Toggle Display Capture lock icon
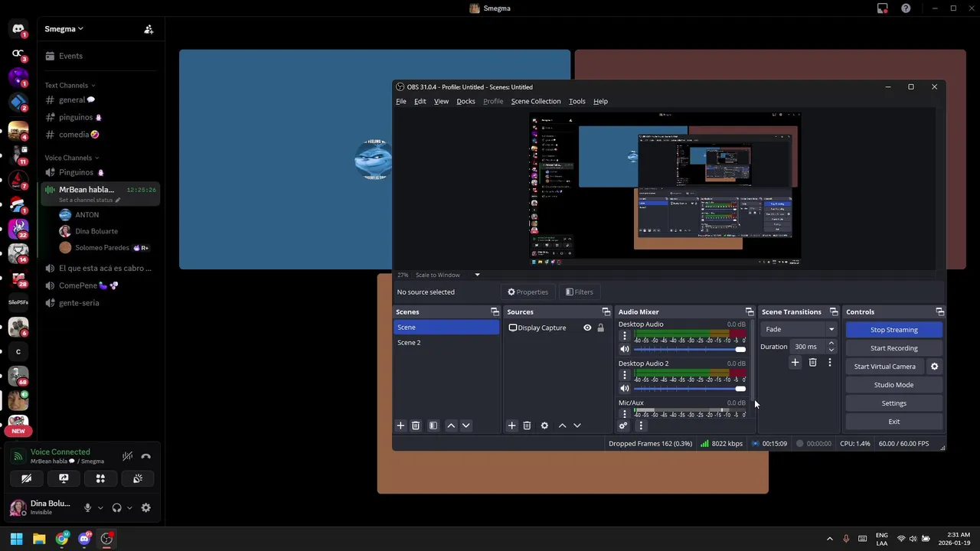The image size is (980, 551). point(600,328)
